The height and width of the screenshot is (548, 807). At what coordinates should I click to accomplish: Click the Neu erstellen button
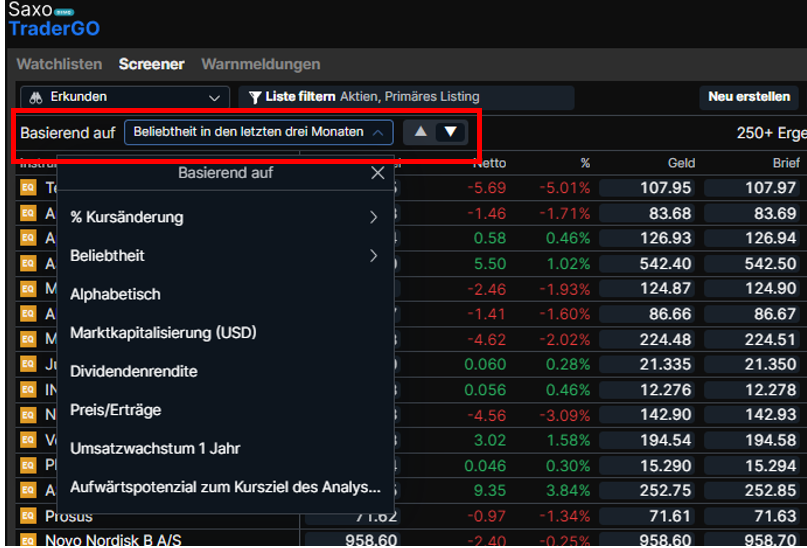[748, 97]
